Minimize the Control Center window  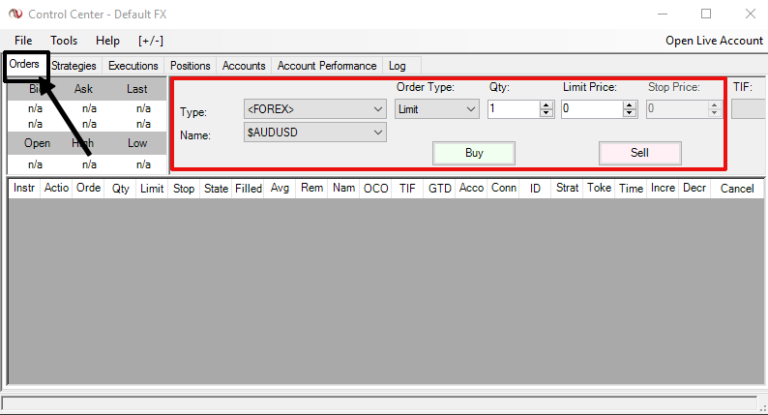pyautogui.click(x=662, y=14)
